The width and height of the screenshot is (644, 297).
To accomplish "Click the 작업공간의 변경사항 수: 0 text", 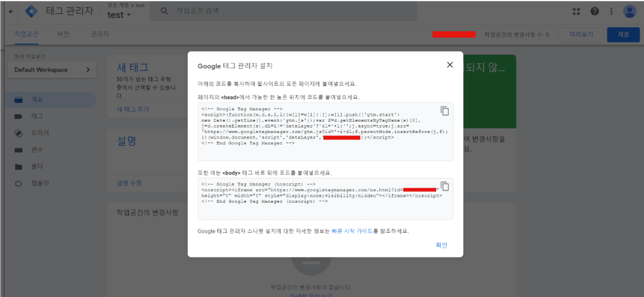I will (x=516, y=35).
